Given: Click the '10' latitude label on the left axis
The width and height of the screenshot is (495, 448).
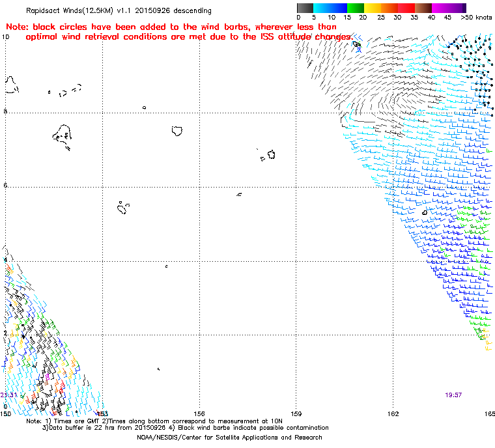Looking at the screenshot, I should pos(5,37).
